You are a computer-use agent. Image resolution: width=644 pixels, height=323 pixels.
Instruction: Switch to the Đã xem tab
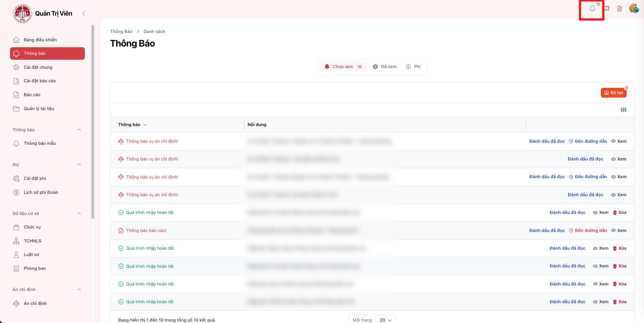[x=384, y=67]
